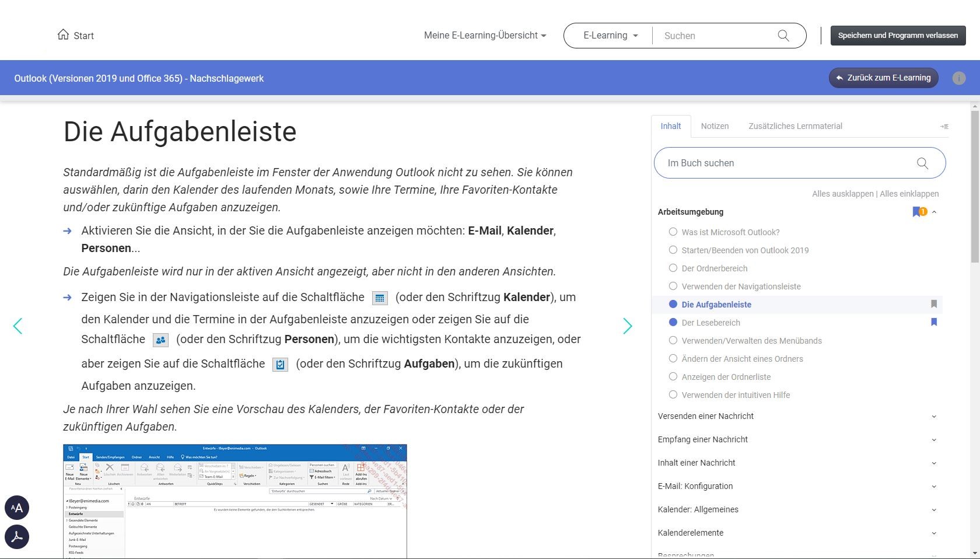The height and width of the screenshot is (559, 980).
Task: Click Arbeitsumgebung section title
Action: 691,212
